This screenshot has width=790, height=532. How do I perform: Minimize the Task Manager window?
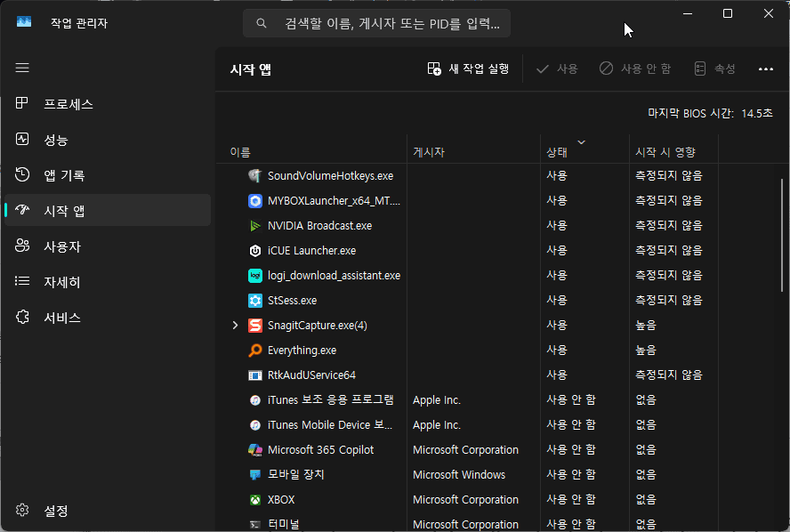pyautogui.click(x=688, y=13)
